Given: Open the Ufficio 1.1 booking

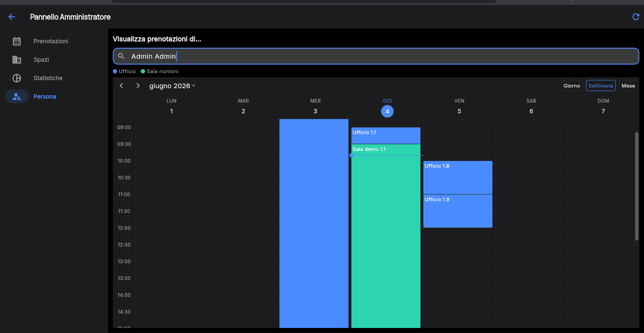Looking at the screenshot, I should click(x=386, y=135).
